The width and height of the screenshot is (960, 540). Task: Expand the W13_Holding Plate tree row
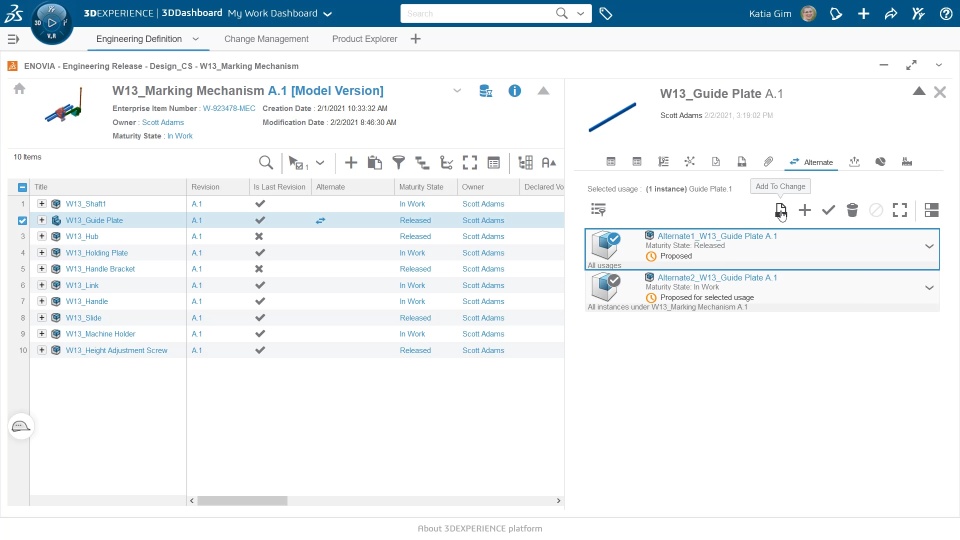[42, 253]
